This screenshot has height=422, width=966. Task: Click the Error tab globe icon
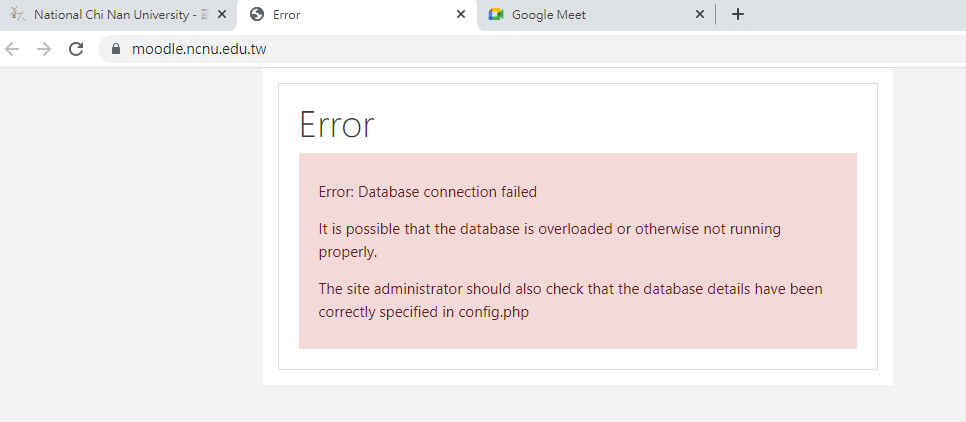tap(257, 15)
